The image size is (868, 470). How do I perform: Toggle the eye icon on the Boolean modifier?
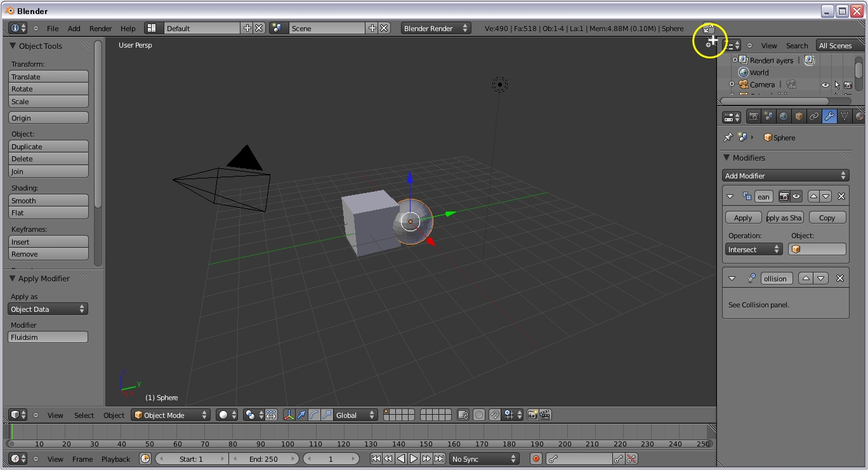coord(796,196)
